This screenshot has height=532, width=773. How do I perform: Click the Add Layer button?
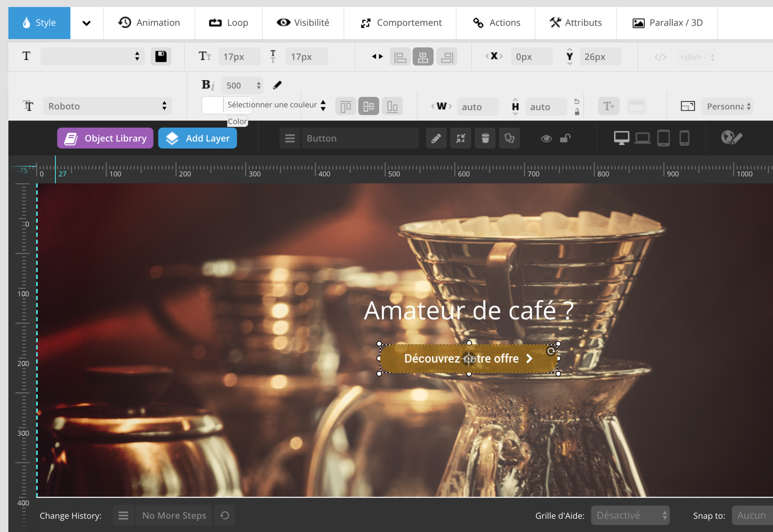(197, 138)
